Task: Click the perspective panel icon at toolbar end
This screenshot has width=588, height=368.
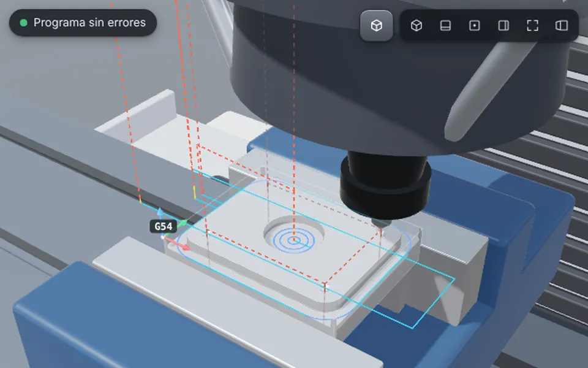Action: coord(562,26)
